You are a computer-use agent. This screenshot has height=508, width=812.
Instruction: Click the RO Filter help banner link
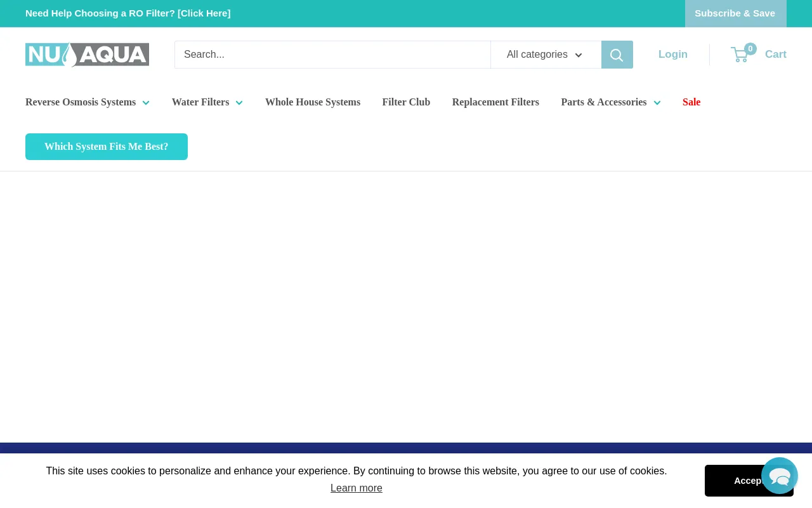pyautogui.click(x=128, y=13)
